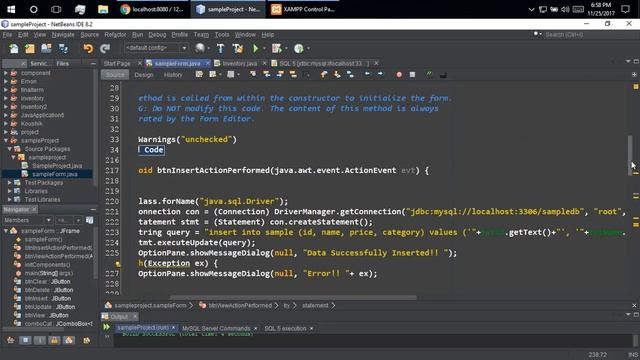Viewport: 640px width, 360px height.
Task: Click the Profile Project toolbar icon
Action: pos(299,49)
